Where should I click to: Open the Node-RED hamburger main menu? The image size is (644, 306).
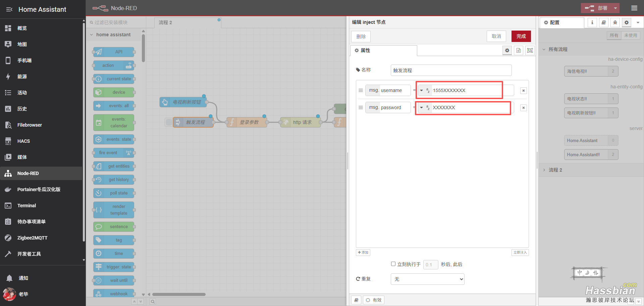634,8
